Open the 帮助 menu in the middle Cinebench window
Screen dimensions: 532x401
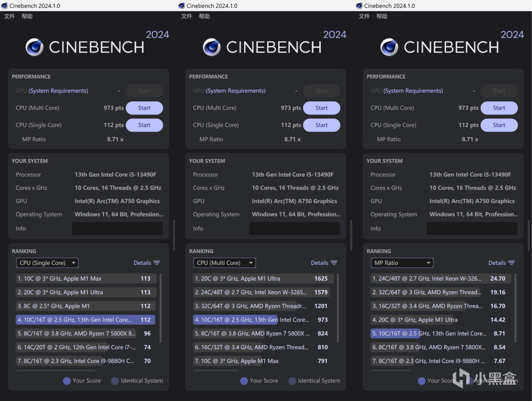point(204,16)
